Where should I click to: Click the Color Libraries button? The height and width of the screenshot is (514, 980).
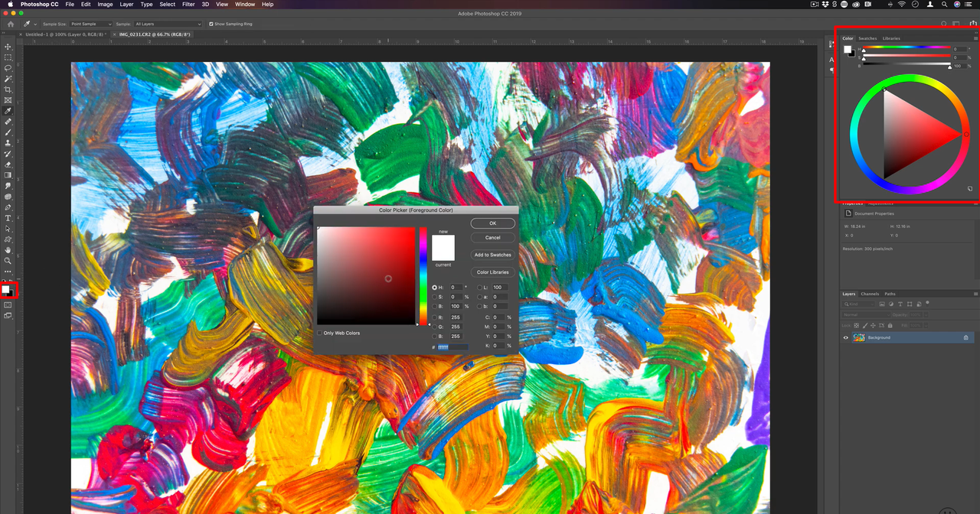[x=493, y=272]
